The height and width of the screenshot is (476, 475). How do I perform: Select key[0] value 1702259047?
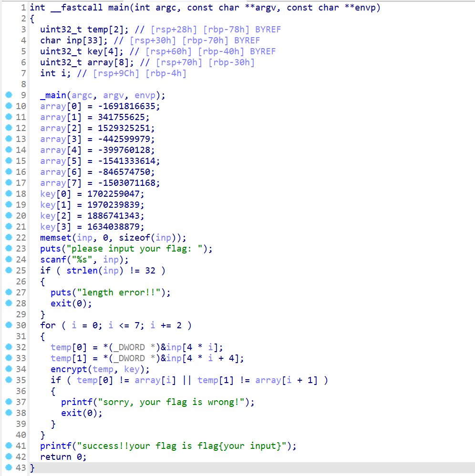[113, 193]
